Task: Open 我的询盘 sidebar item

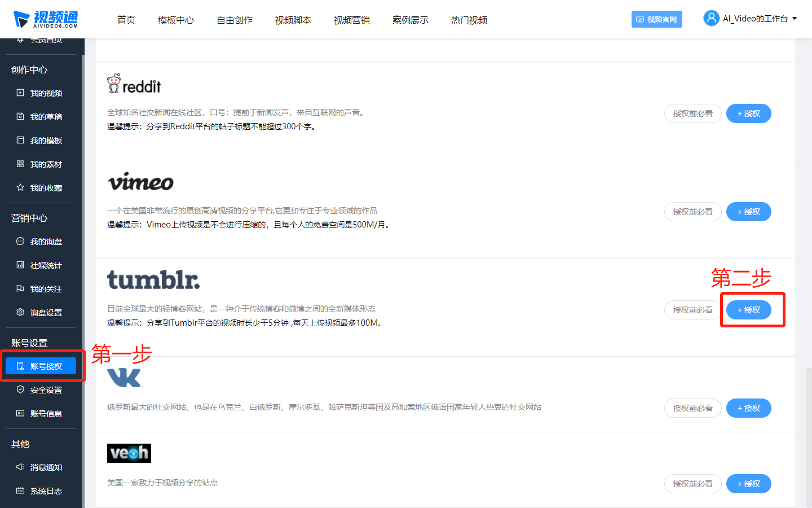Action: pos(41,242)
